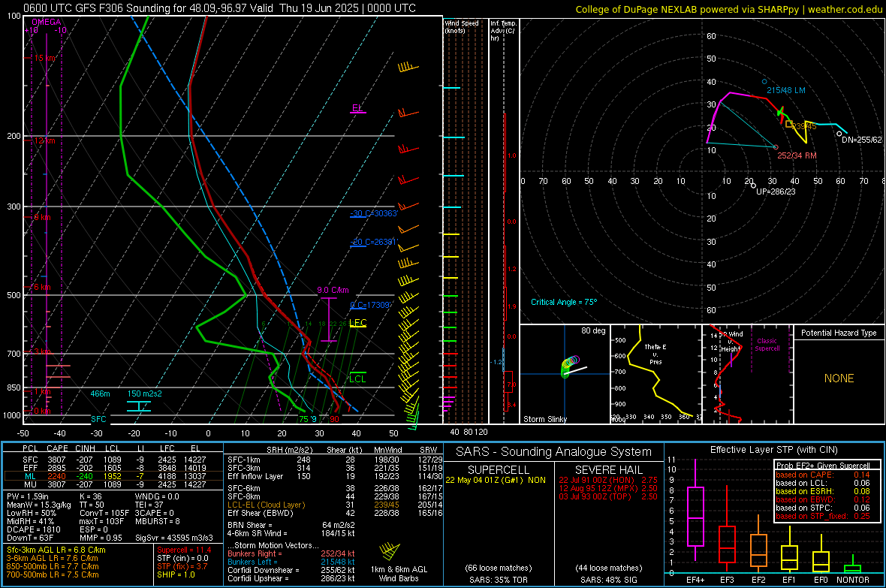Viewport: 886px width, 588px height.
Task: Click the Wind Speed (knots) panel header
Action: [462, 26]
